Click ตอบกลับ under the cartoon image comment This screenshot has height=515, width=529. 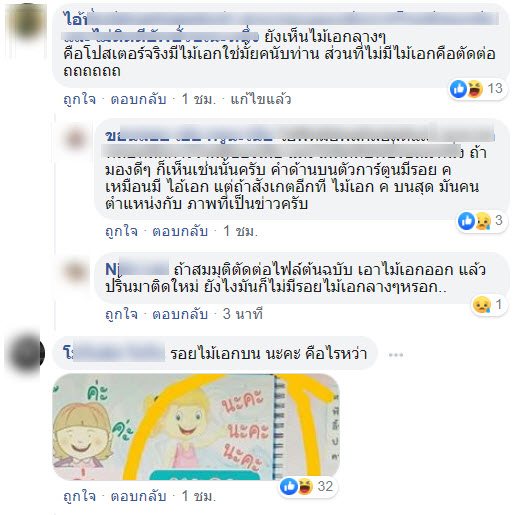[138, 496]
